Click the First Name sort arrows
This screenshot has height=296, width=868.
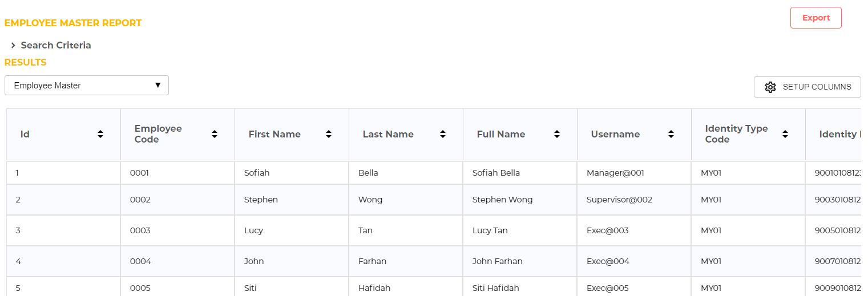coord(329,134)
